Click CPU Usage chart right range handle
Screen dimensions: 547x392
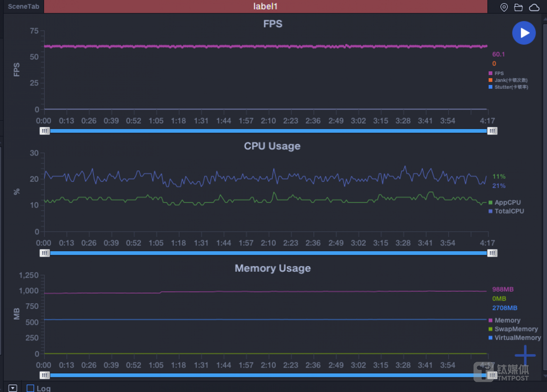pyautogui.click(x=492, y=253)
